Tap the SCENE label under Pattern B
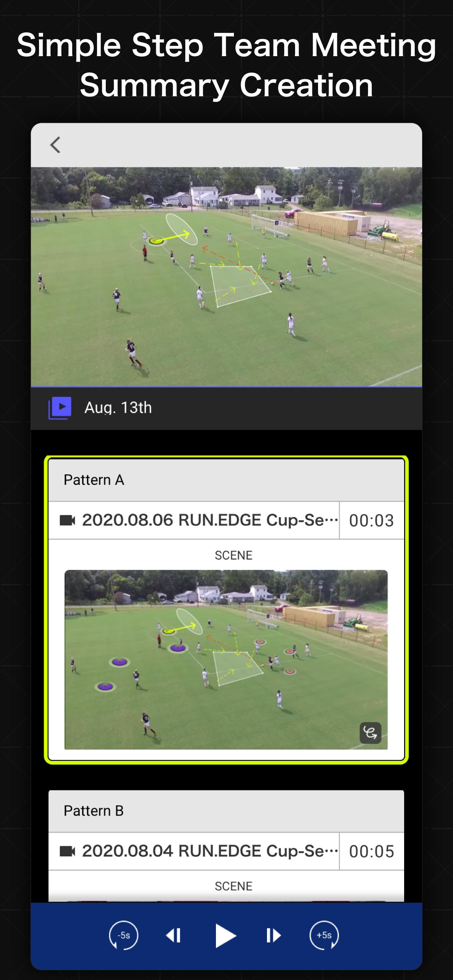Viewport: 453px width, 980px height. tap(233, 886)
